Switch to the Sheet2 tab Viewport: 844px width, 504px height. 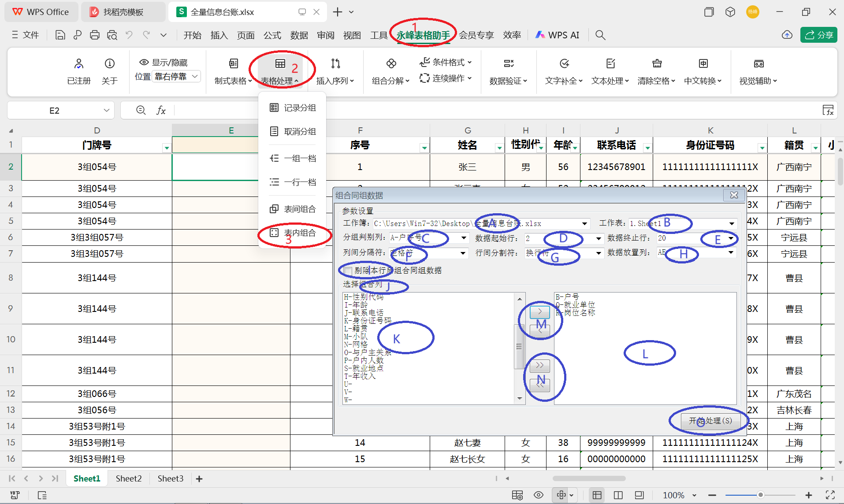tap(128, 478)
